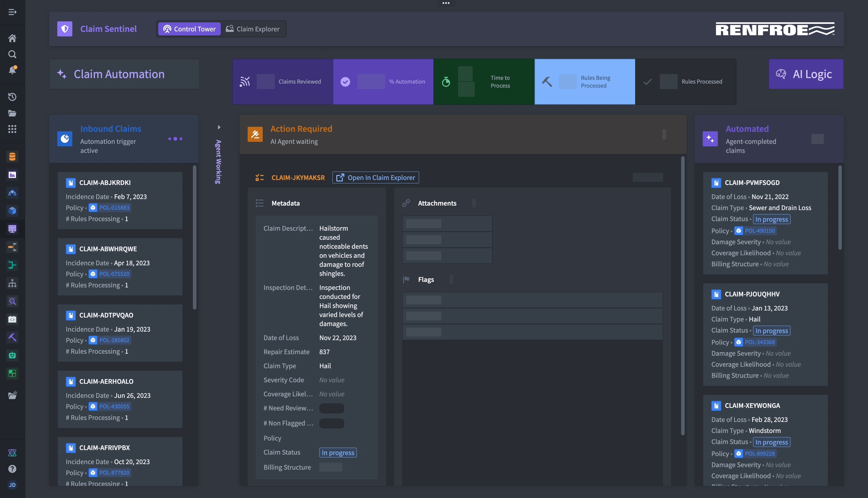Open the 3D cube icon in the sidebar
Viewport: 868px width, 498px height.
pyautogui.click(x=12, y=211)
